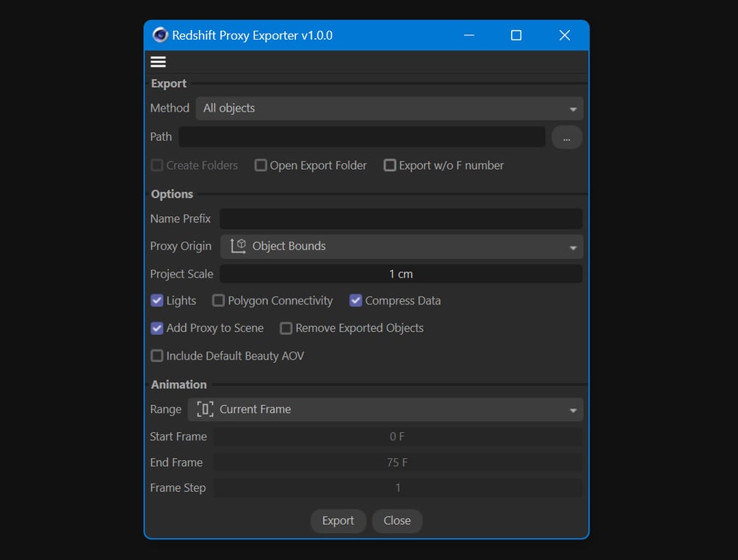The width and height of the screenshot is (738, 560).
Task: Click the Project Scale field showing 1 cm
Action: click(401, 274)
